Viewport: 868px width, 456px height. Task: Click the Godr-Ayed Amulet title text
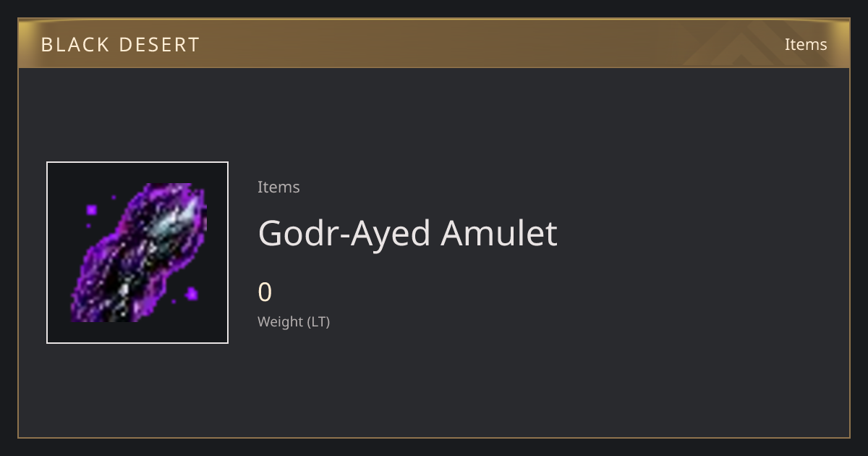click(x=407, y=233)
